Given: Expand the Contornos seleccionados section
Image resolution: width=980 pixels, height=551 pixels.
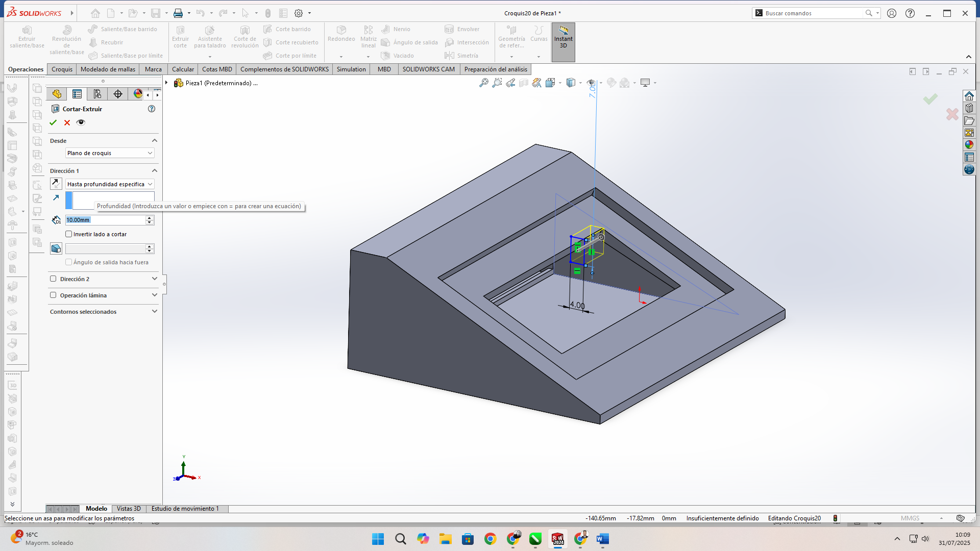Looking at the screenshot, I should point(154,311).
